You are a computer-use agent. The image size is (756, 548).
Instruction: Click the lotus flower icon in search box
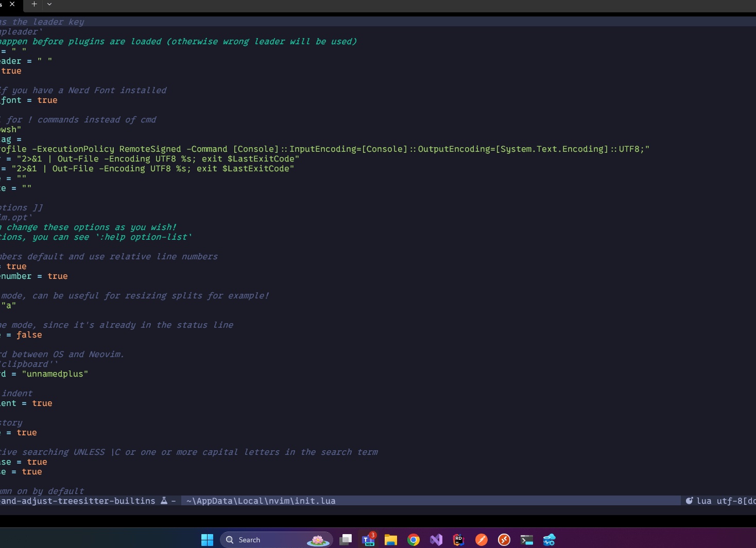[x=318, y=540]
